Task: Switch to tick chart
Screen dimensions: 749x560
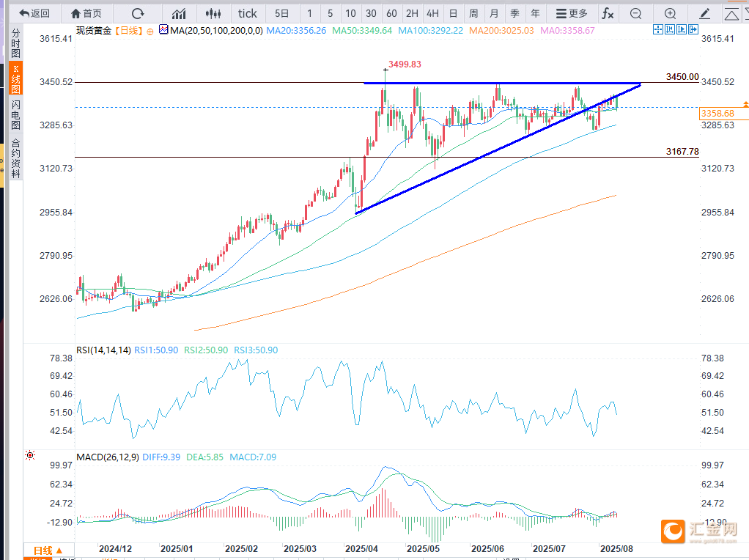Action: click(248, 13)
